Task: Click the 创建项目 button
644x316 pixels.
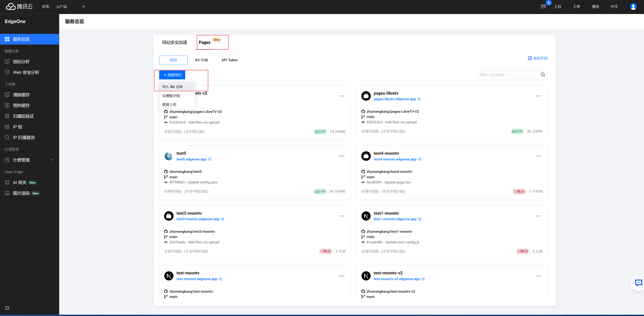Action: (x=172, y=75)
